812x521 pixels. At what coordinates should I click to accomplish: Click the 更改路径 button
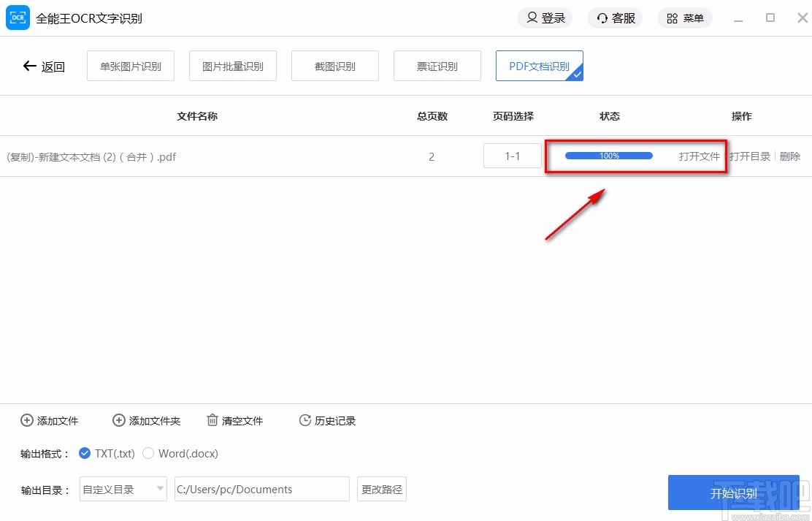(x=381, y=490)
